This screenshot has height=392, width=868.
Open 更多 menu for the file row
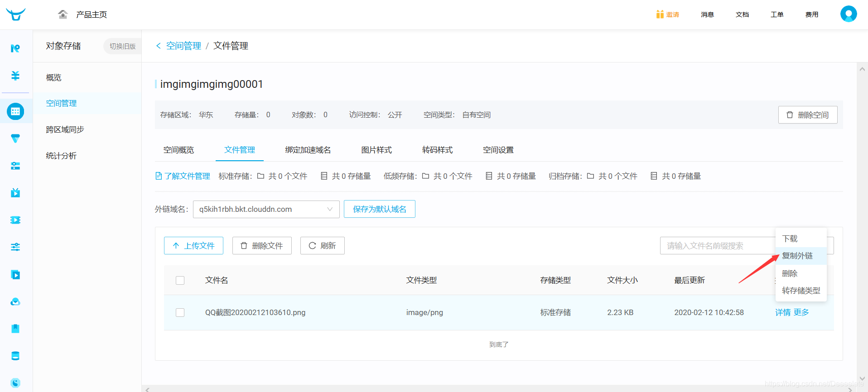[x=801, y=312]
